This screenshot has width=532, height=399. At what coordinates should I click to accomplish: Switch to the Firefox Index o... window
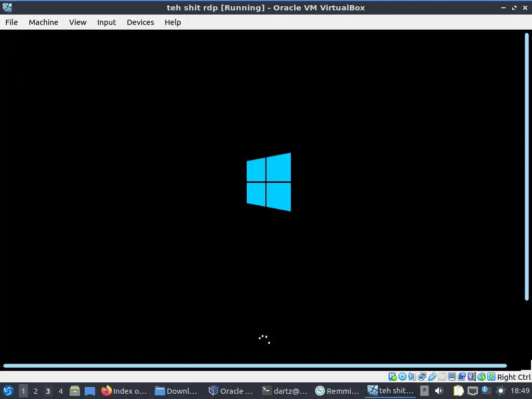coord(124,391)
